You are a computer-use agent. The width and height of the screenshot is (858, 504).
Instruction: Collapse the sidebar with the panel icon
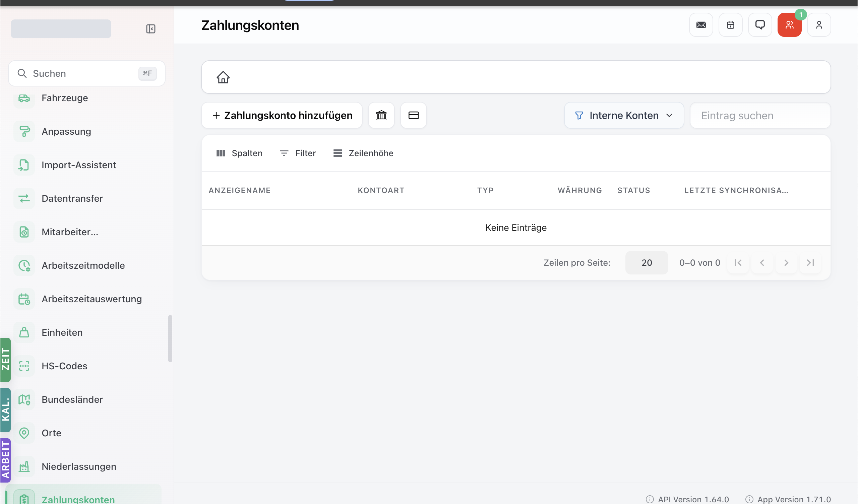coord(150,29)
